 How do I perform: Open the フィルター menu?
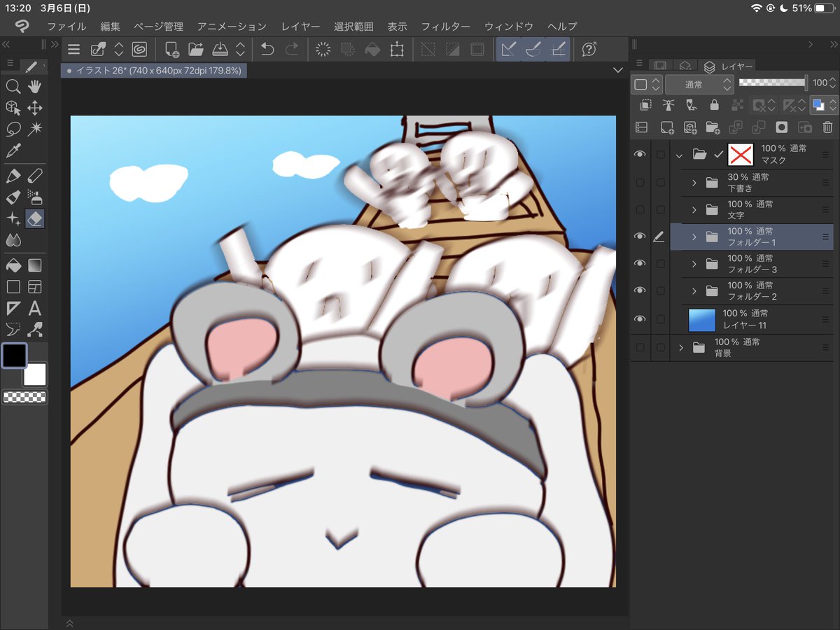coord(445,27)
